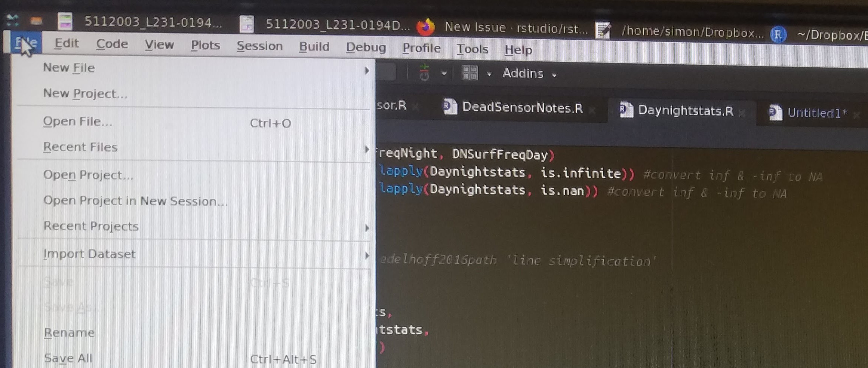Viewport: 868px width, 368px height.
Task: Click the green double-arrow system tray icon
Action: pyautogui.click(x=12, y=19)
